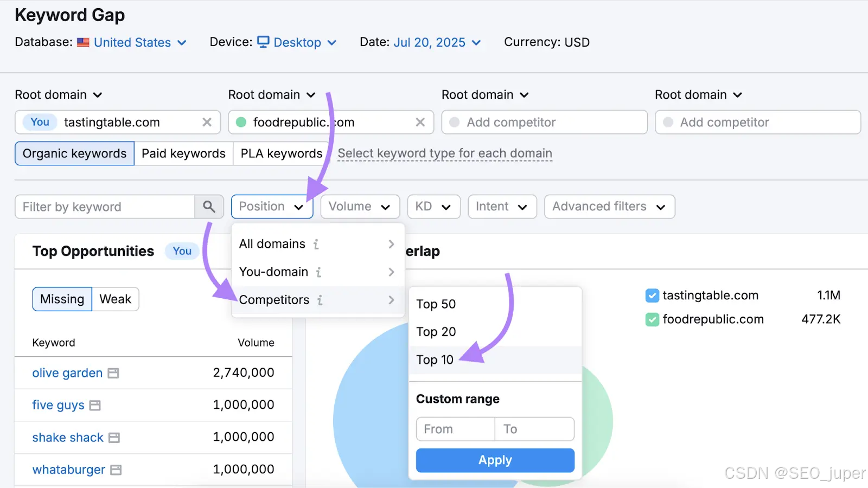Image resolution: width=868 pixels, height=488 pixels.
Task: Remove tastingtable.com domain with X icon
Action: pos(207,123)
